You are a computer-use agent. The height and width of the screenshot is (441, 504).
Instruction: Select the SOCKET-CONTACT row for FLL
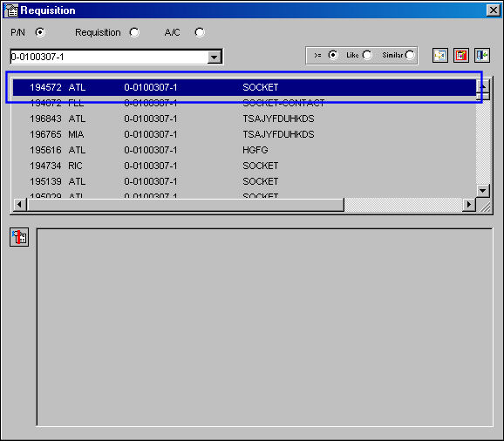[244, 103]
